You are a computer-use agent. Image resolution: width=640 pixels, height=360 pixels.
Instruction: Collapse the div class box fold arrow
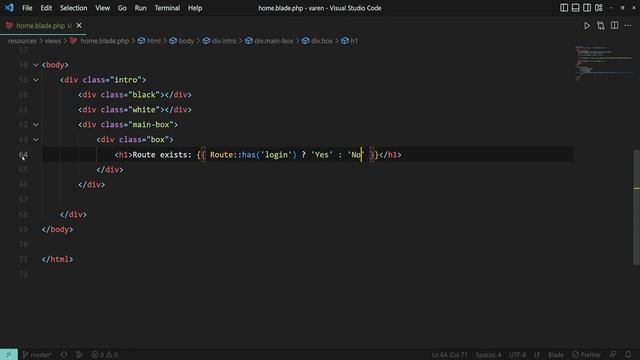(x=36, y=140)
